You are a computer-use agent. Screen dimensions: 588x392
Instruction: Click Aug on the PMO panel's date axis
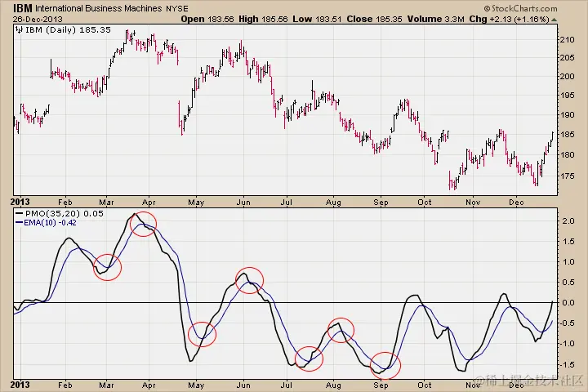tap(333, 385)
